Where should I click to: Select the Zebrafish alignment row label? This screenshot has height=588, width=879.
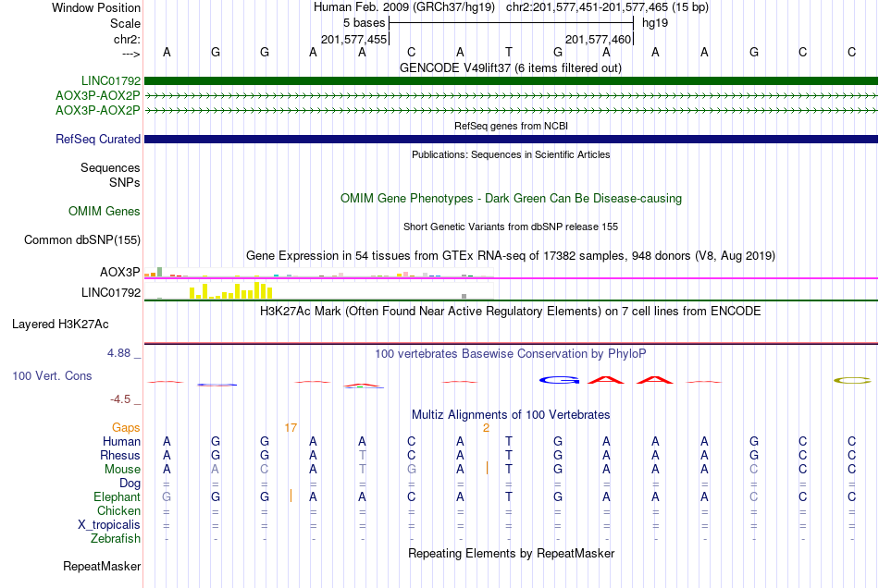point(116,539)
